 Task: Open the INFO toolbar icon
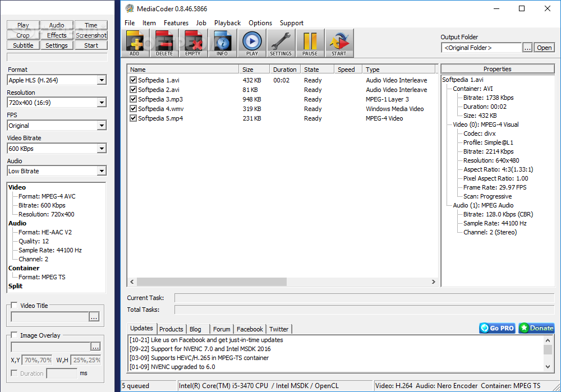pyautogui.click(x=222, y=43)
